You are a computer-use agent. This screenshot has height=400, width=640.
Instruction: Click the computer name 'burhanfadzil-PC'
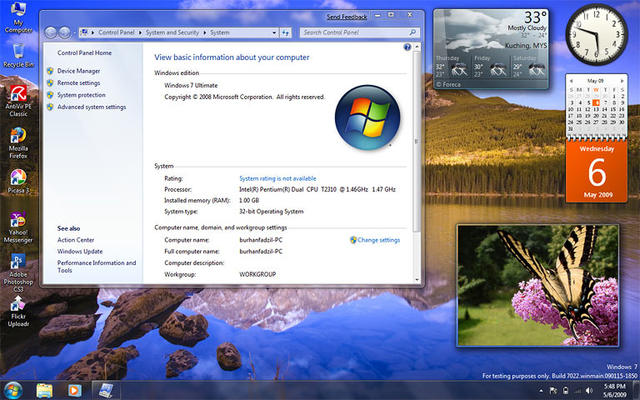261,240
